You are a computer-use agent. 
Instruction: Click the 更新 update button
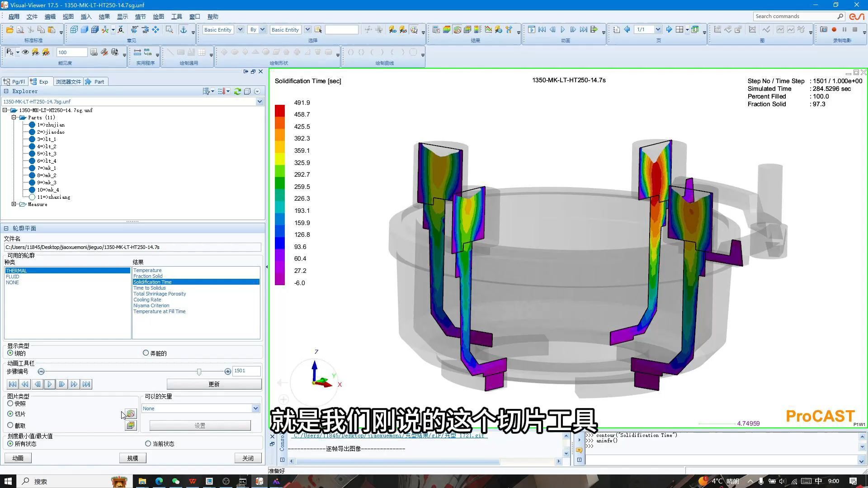pyautogui.click(x=214, y=384)
